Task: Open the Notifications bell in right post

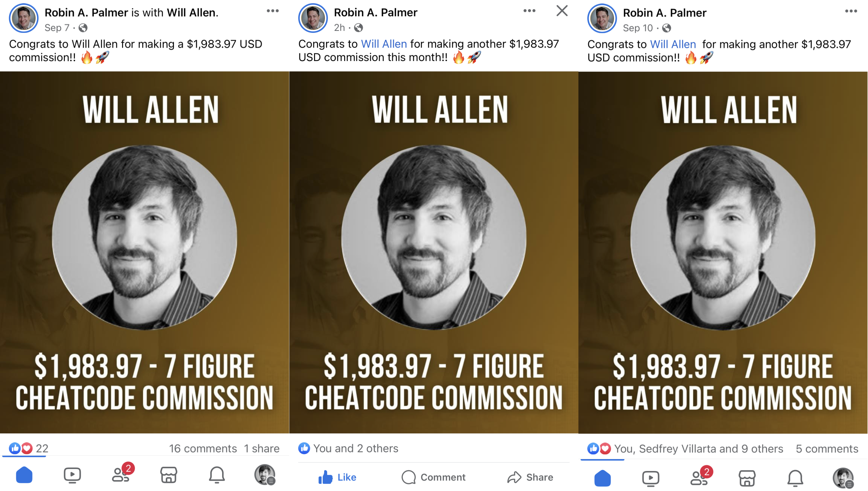Action: 795,478
